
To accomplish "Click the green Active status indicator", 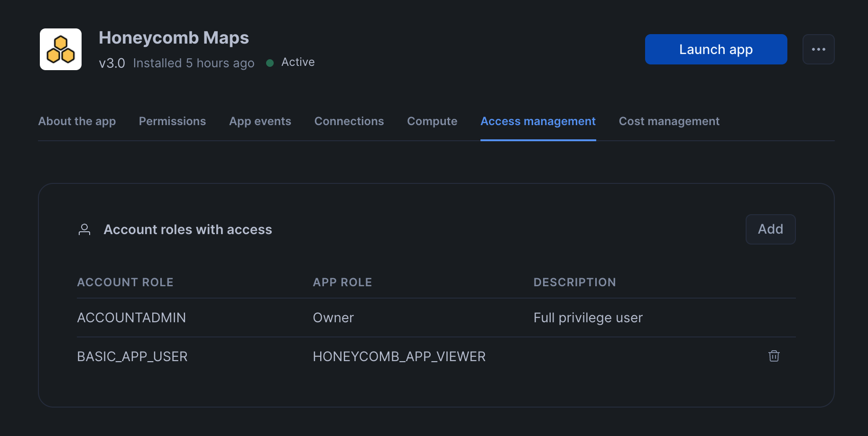I will tap(269, 62).
